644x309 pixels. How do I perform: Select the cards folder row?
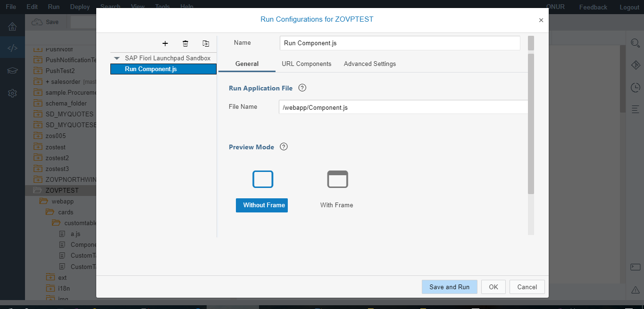[x=61, y=212]
